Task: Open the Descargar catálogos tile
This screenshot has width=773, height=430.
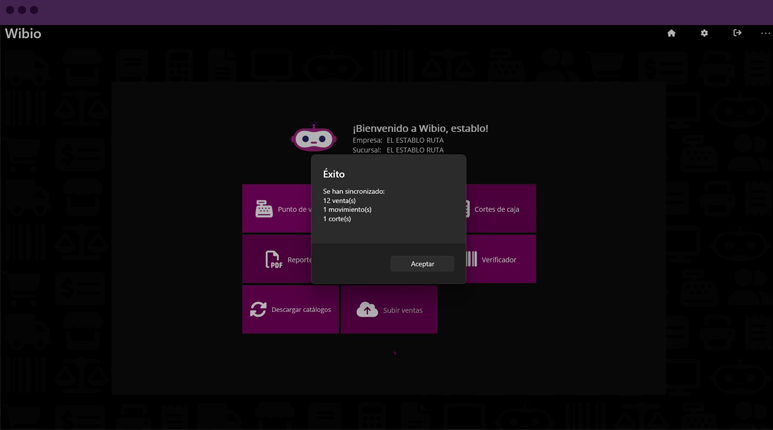Action: 290,309
